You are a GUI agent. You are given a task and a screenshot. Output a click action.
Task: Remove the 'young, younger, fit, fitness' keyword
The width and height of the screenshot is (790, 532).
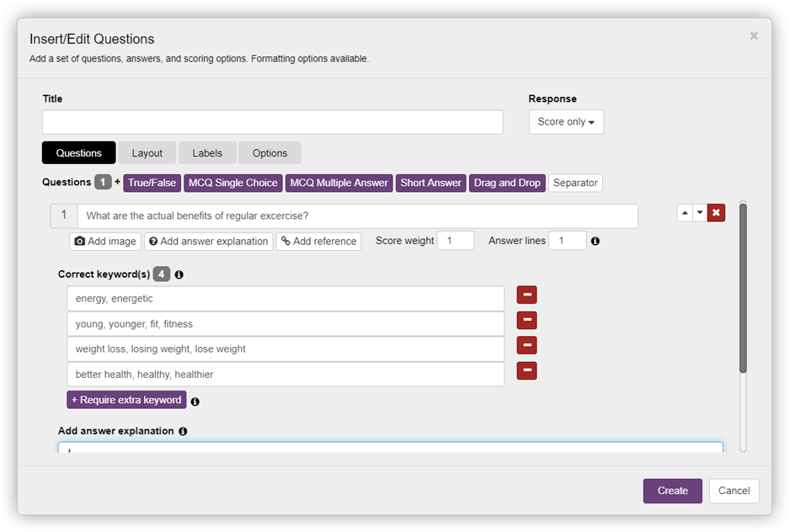pyautogui.click(x=526, y=321)
